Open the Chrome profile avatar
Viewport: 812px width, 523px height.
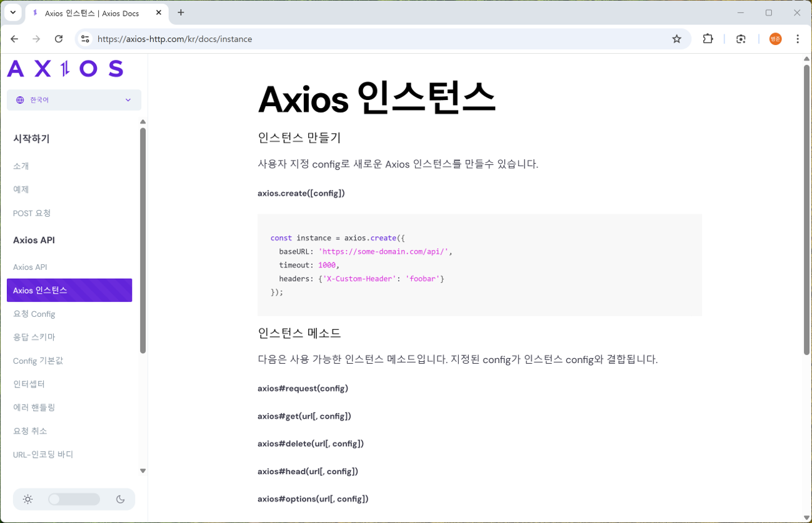[x=775, y=39]
